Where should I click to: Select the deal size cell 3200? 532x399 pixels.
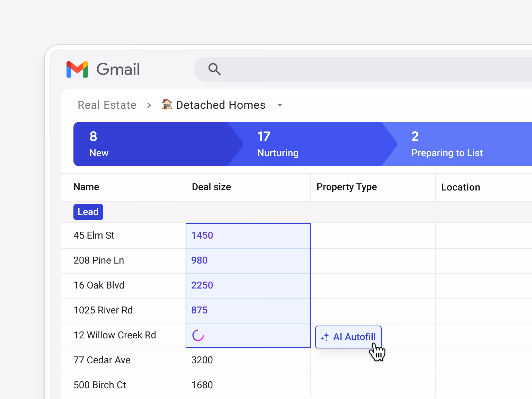248,361
